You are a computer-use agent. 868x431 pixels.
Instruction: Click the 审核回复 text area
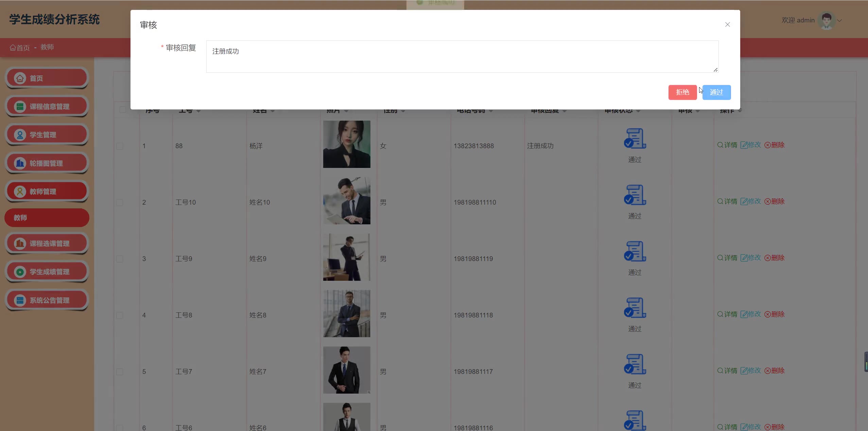point(462,56)
